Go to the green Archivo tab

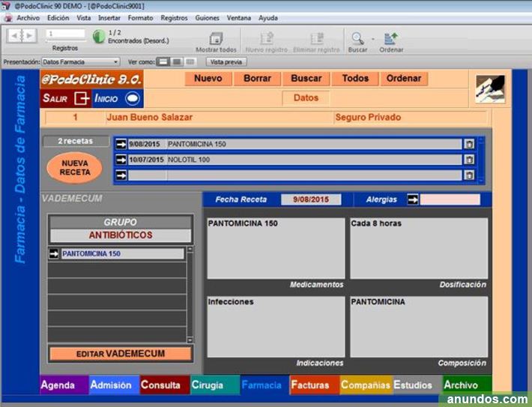tap(468, 385)
